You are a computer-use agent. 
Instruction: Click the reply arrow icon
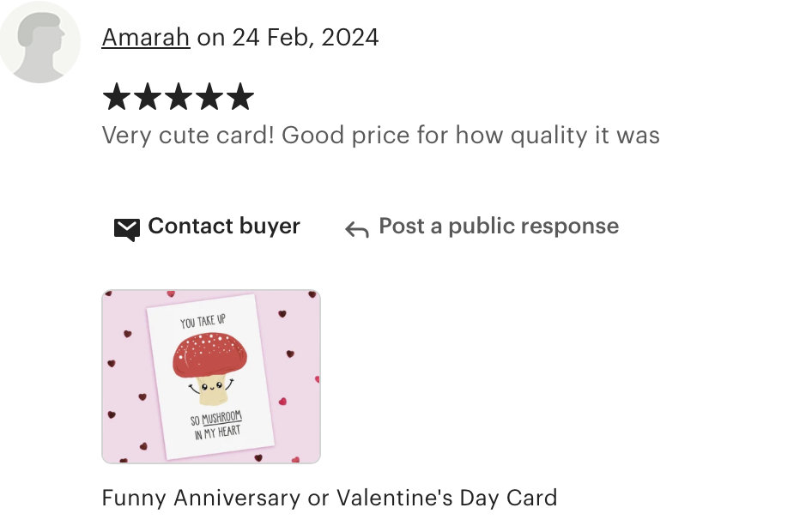(x=357, y=229)
